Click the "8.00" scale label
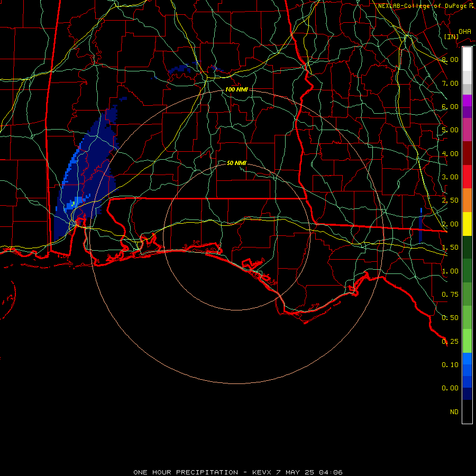This screenshot has height=476, width=476. pyautogui.click(x=450, y=59)
